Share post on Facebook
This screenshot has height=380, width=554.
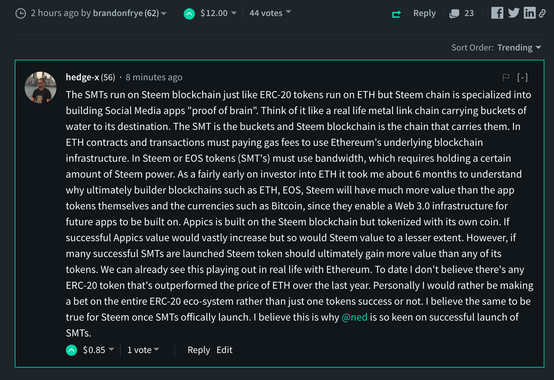497,13
